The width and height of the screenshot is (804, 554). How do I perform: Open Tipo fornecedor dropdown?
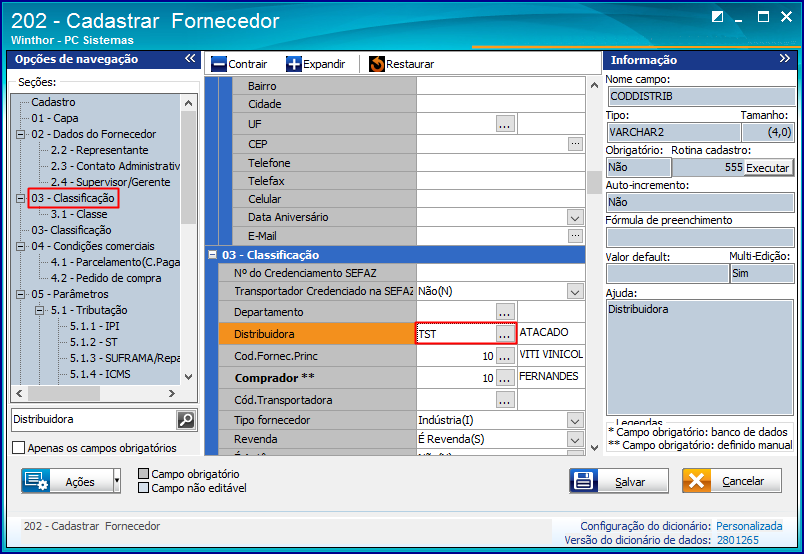click(575, 421)
